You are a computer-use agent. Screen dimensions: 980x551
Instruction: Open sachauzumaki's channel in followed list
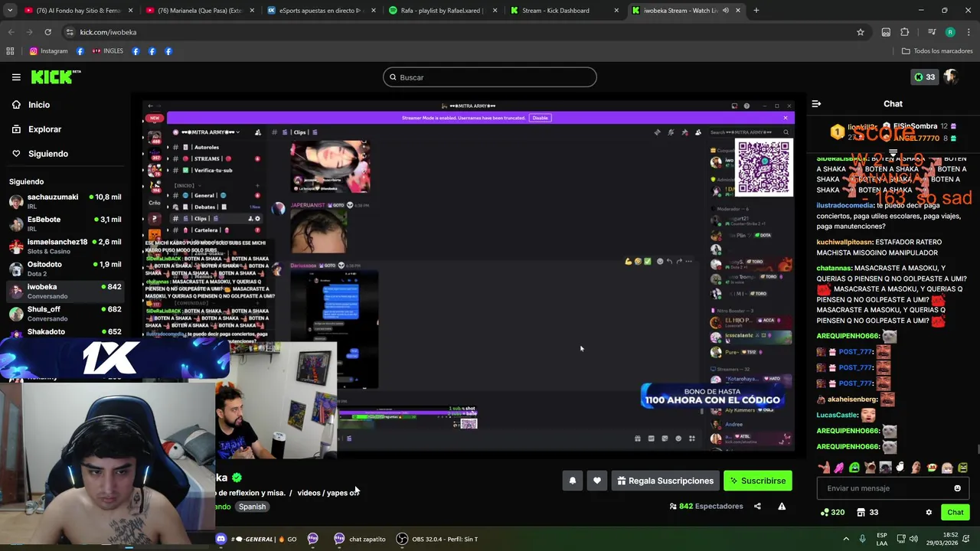[x=65, y=202]
